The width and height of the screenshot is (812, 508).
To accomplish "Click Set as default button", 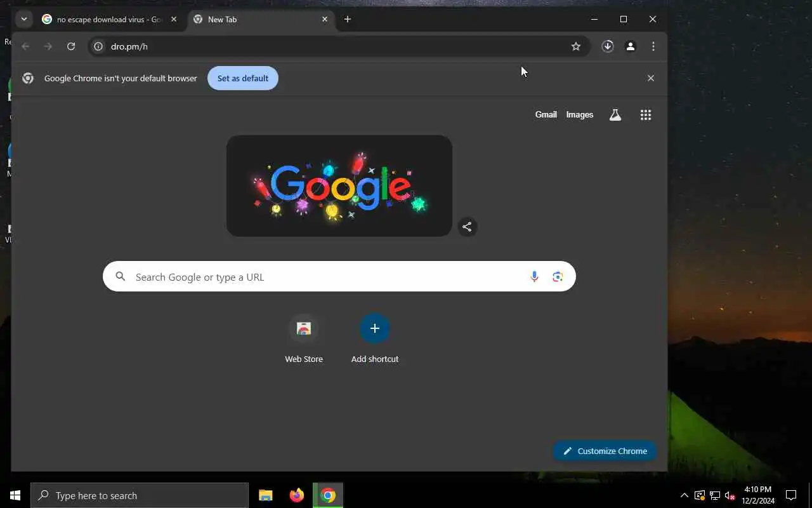I will pyautogui.click(x=243, y=78).
